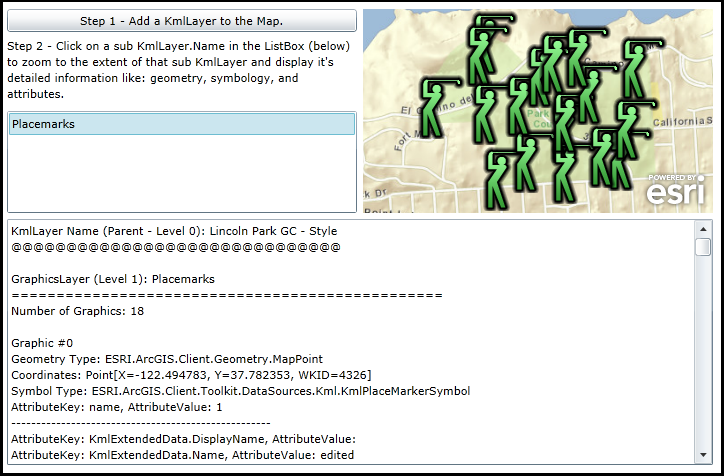Click 'GraphicsLayer (Level 1): Placemarks' line
The height and width of the screenshot is (476, 724).
coord(113,279)
